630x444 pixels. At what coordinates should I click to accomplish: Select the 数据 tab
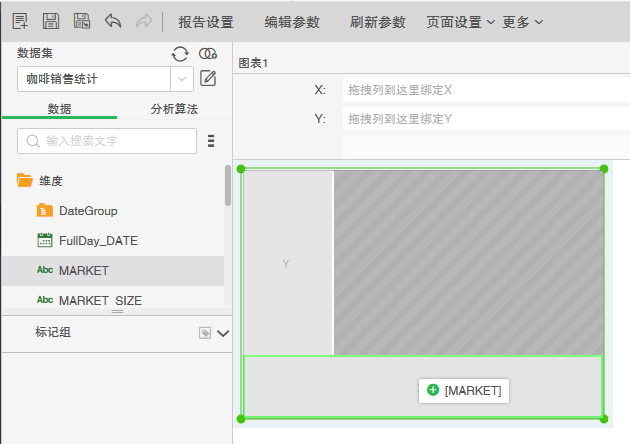[59, 108]
